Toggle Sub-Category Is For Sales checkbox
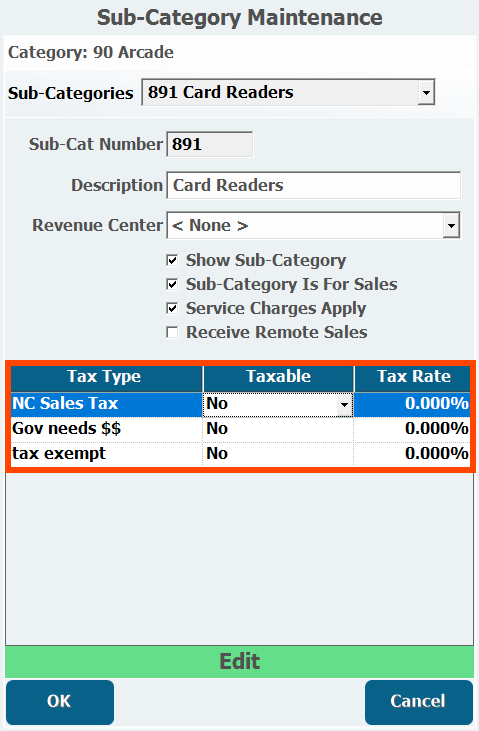Image resolution: width=479 pixels, height=731 pixels. (172, 284)
